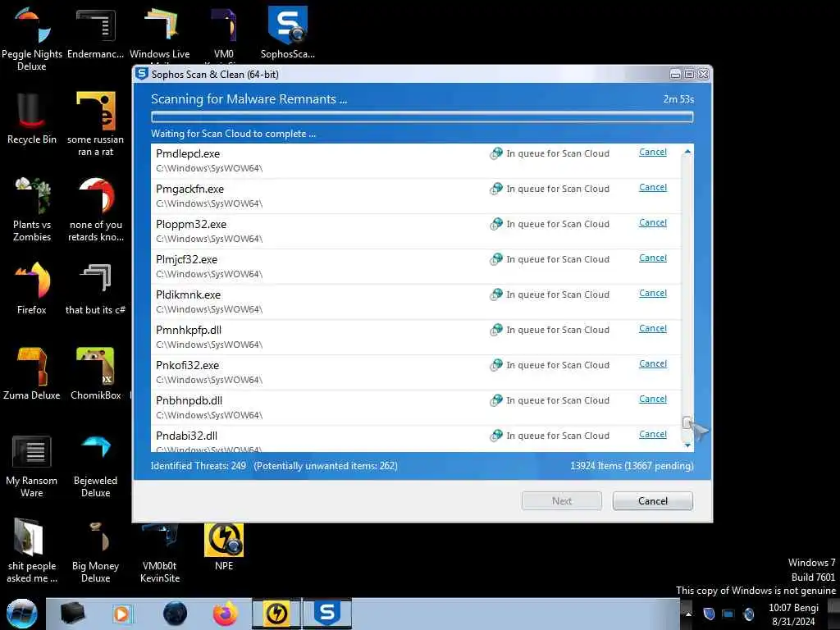Open 'none of you retards kno...' icon
The height and width of the screenshot is (630, 840).
pyautogui.click(x=95, y=209)
